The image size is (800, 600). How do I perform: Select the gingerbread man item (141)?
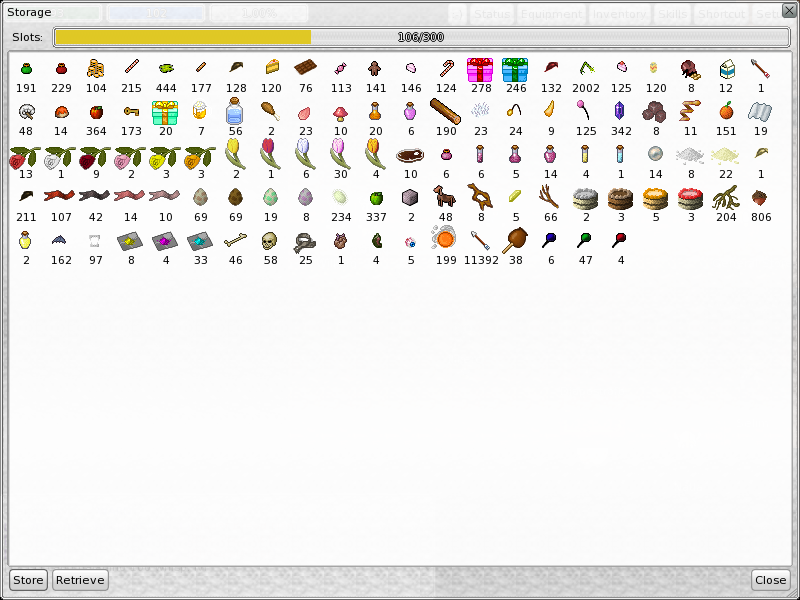pos(375,68)
